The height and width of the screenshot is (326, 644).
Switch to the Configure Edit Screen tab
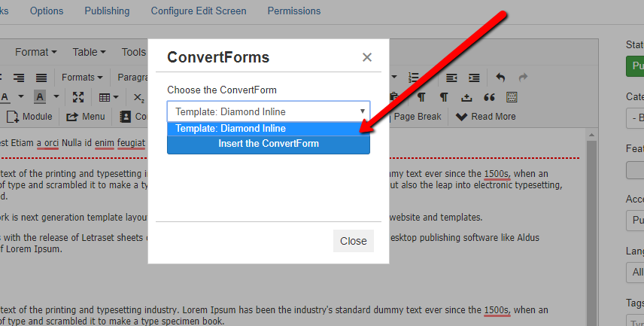click(199, 11)
